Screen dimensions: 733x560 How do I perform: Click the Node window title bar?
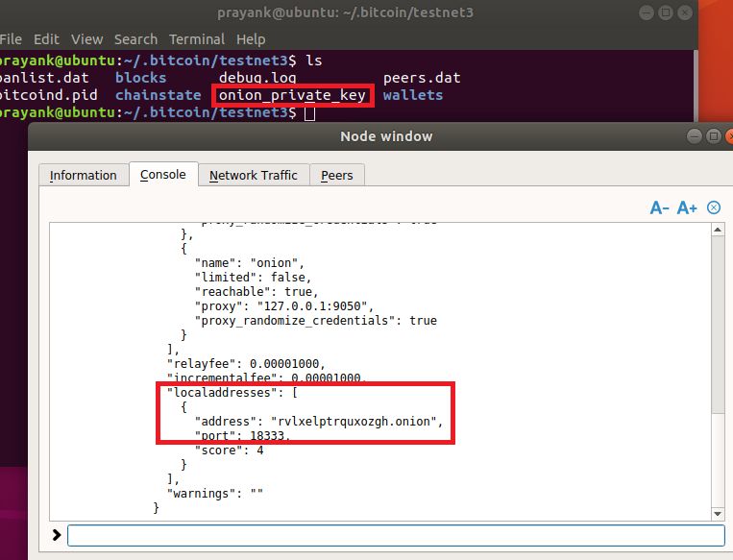(386, 136)
